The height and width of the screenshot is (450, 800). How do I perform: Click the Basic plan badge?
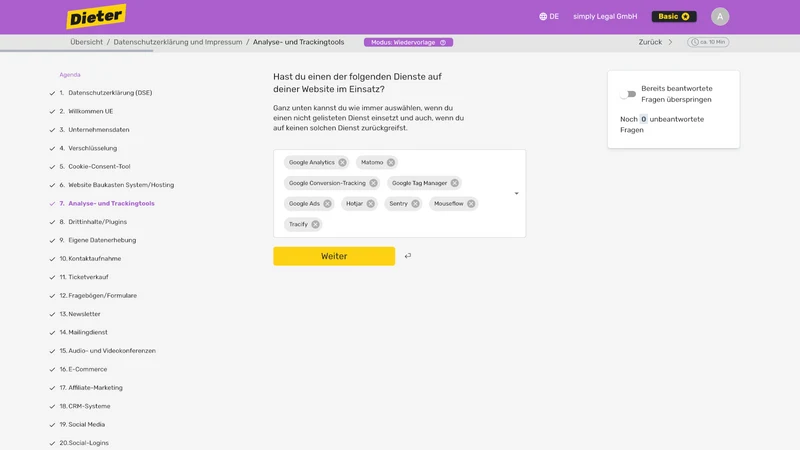[674, 16]
